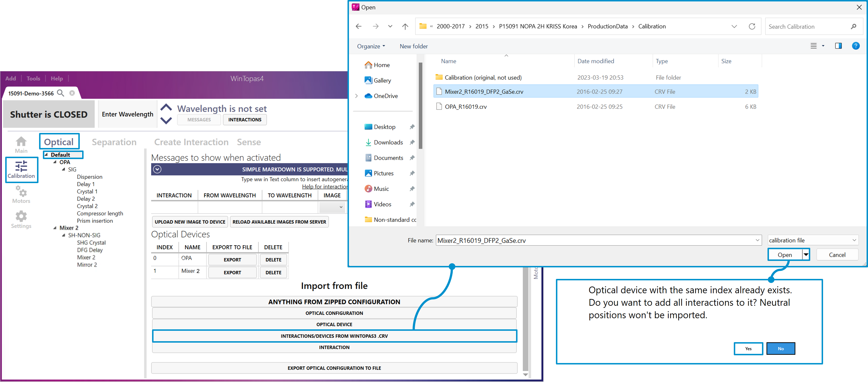The height and width of the screenshot is (382, 868).
Task: Expand the address bar history dropdown
Action: [x=734, y=26]
